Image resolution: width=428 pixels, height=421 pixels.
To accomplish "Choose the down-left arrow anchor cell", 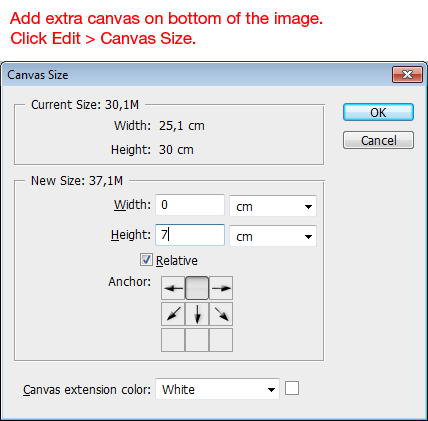I will point(173,314).
